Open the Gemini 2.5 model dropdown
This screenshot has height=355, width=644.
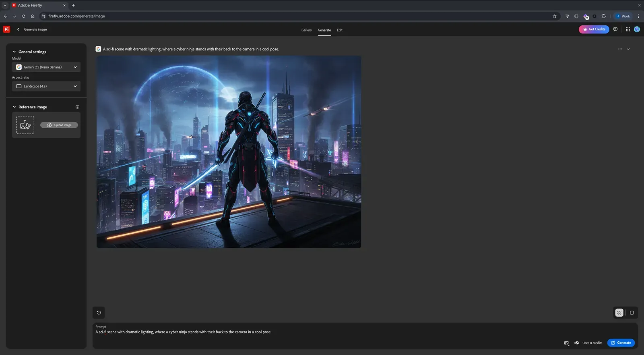46,67
